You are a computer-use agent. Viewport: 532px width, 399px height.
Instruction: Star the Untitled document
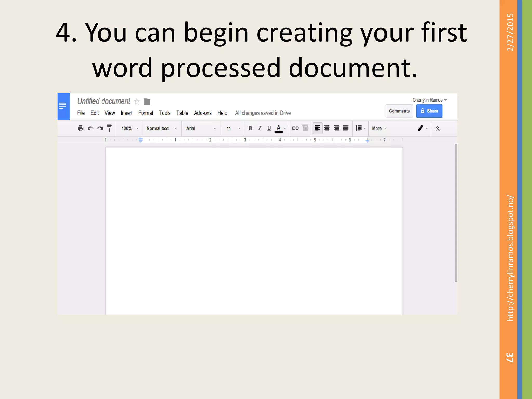(x=137, y=101)
